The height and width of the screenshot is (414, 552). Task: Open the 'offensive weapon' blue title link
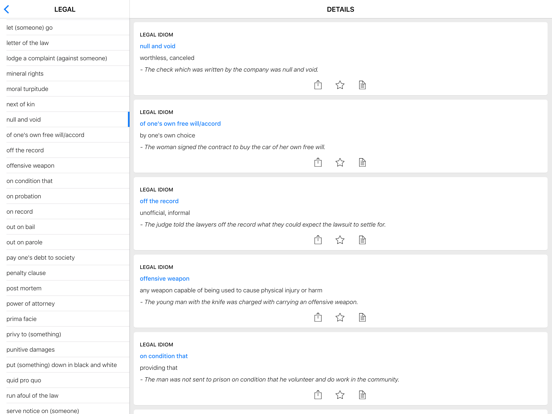(164, 278)
